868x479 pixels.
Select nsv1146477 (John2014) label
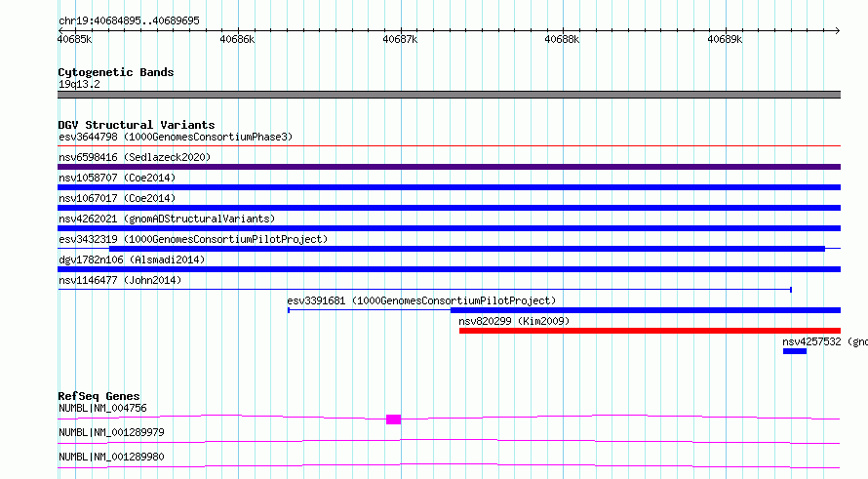point(120,280)
